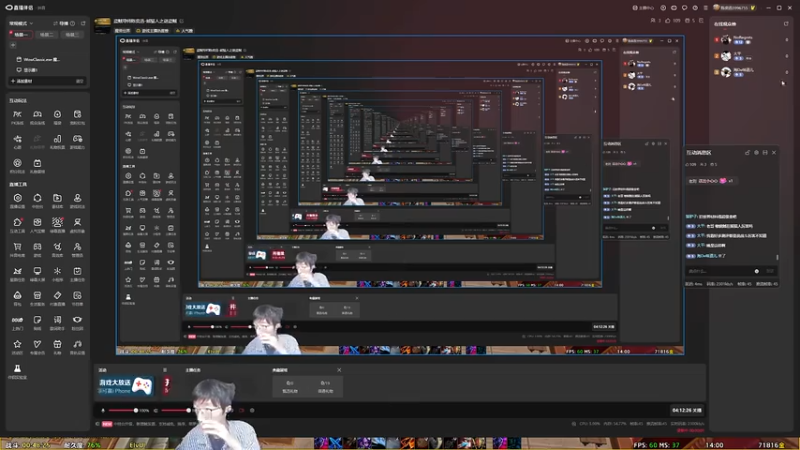Viewport: 800px width, 450px height.
Task: Open the game giveaway activity banner
Action: 126,386
